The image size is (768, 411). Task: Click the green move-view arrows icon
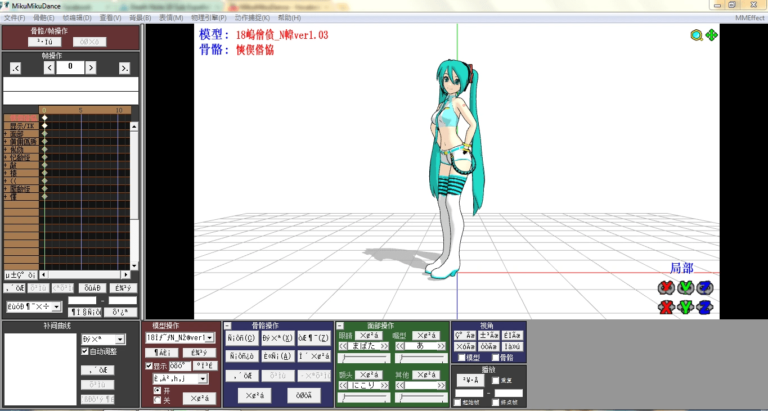[712, 35]
